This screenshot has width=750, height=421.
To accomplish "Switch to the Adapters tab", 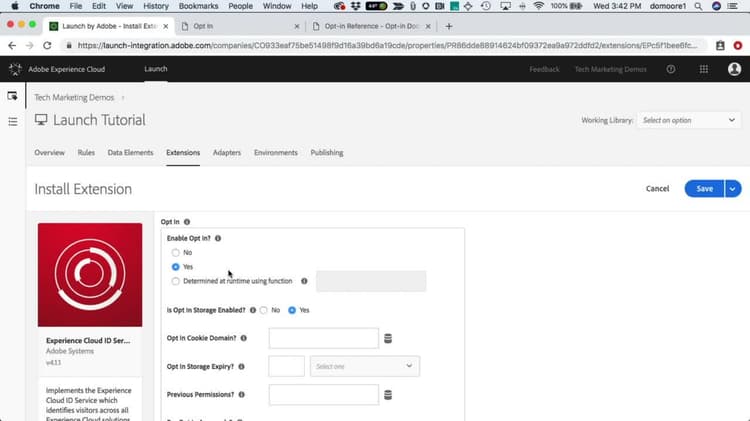I will (x=227, y=153).
